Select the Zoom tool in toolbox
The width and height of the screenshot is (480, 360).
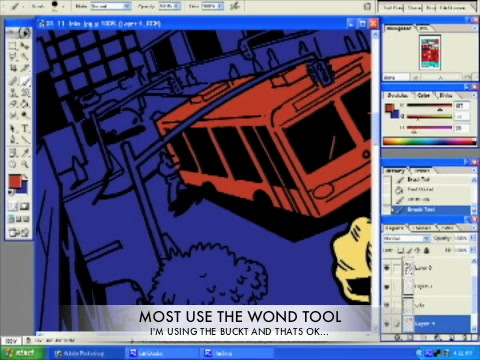25,164
